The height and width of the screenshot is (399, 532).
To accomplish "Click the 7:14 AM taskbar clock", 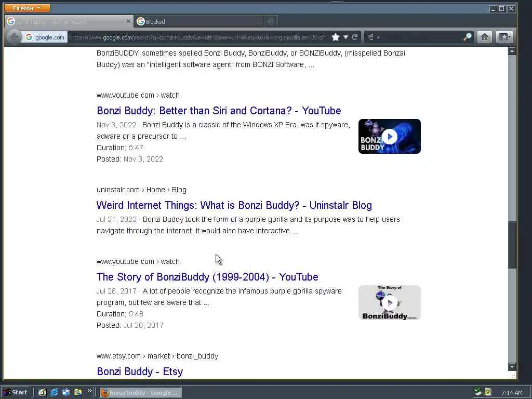I will (x=512, y=393).
